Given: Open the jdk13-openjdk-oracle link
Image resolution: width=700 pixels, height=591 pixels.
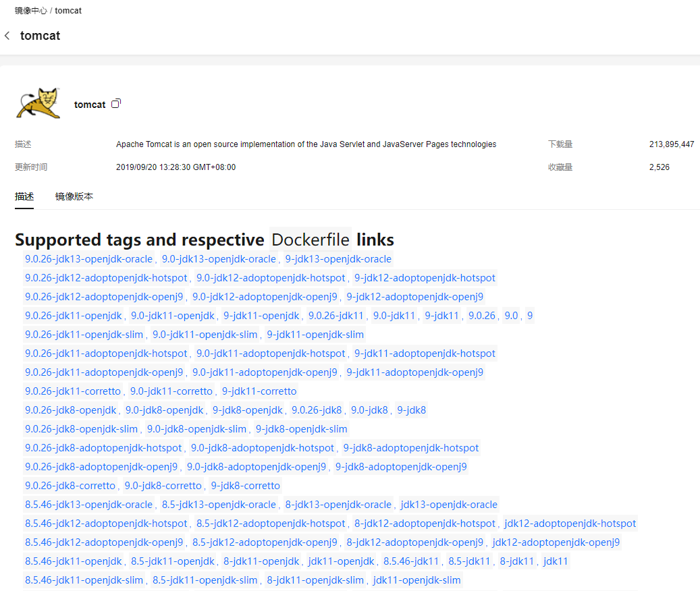Looking at the screenshot, I should [x=449, y=505].
